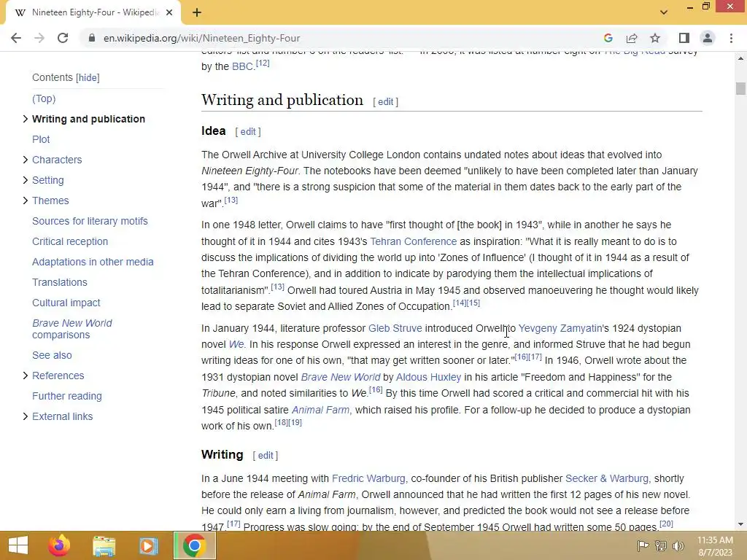Open the tab search dropdown
747x560 pixels.
[x=664, y=12]
